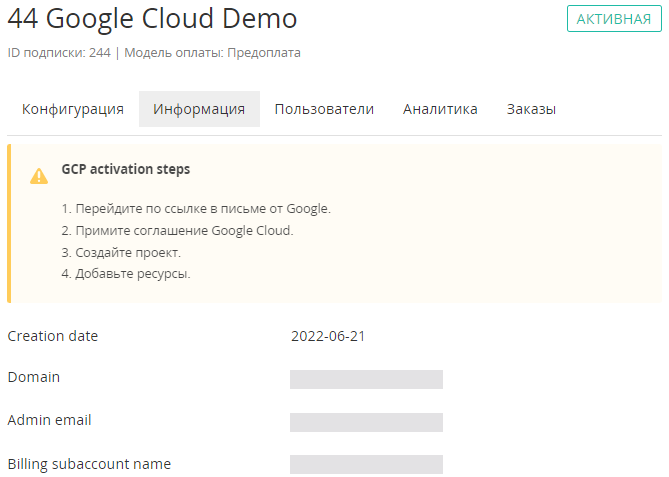The width and height of the screenshot is (669, 477).
Task: Click the redacted Admin email value
Action: pos(366,422)
